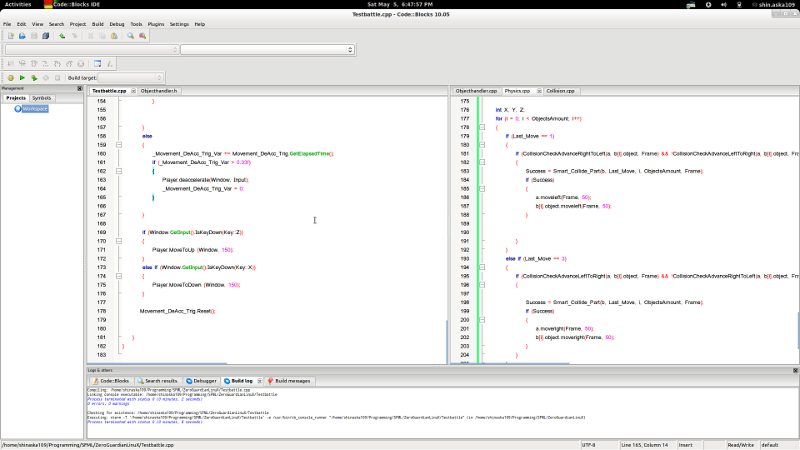The height and width of the screenshot is (450, 800).
Task: Click the Redo arrow icon
Action: tap(74, 36)
